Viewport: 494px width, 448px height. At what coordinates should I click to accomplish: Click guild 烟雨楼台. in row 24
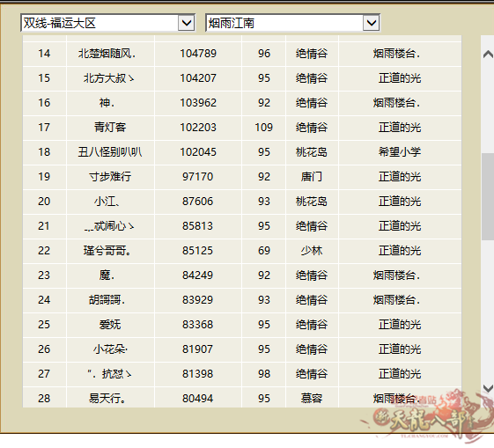click(x=396, y=300)
